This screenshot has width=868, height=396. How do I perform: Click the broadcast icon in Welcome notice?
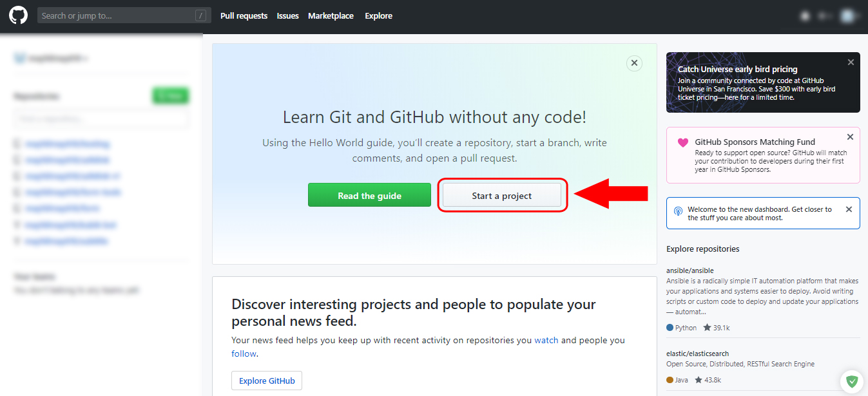click(678, 211)
